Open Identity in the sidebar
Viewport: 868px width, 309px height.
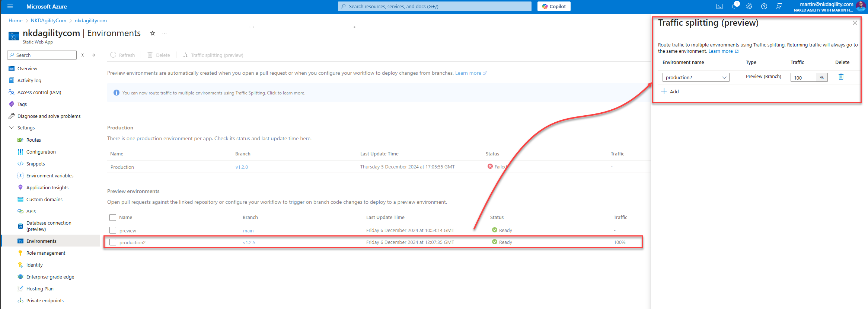pos(34,265)
